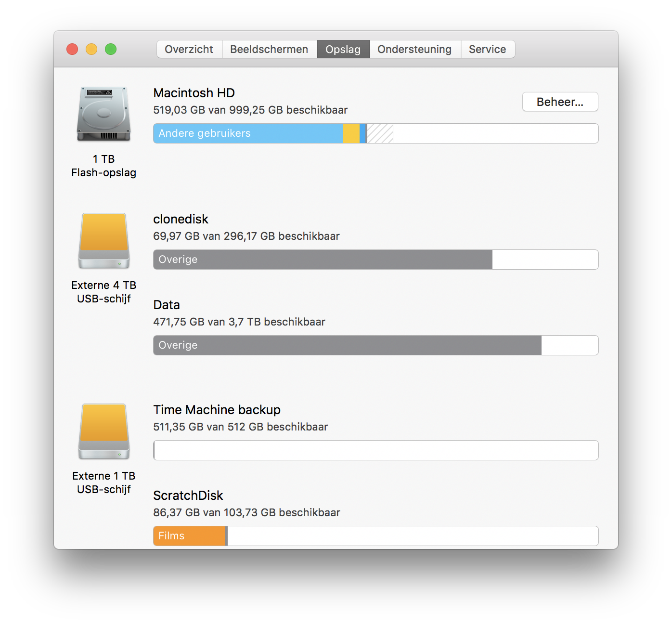Go to the Ondersteuning tab
Viewport: 672px width, 626px height.
pyautogui.click(x=415, y=49)
